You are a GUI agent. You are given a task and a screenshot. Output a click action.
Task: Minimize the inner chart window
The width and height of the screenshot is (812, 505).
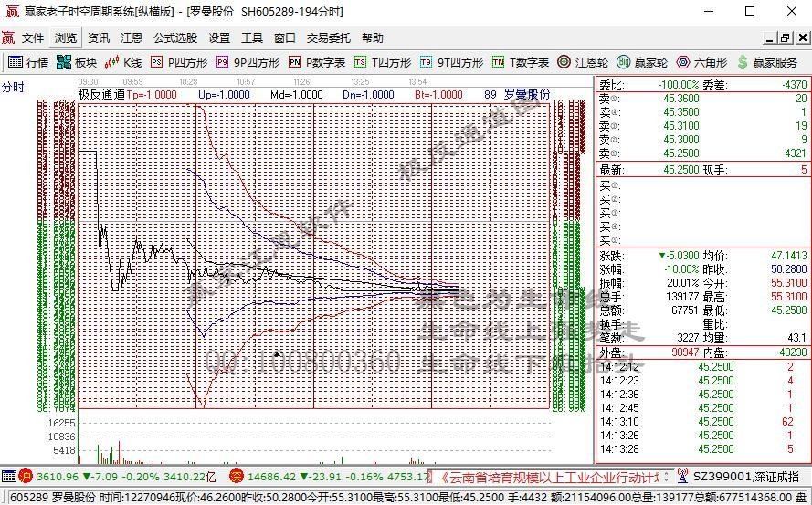pos(770,37)
